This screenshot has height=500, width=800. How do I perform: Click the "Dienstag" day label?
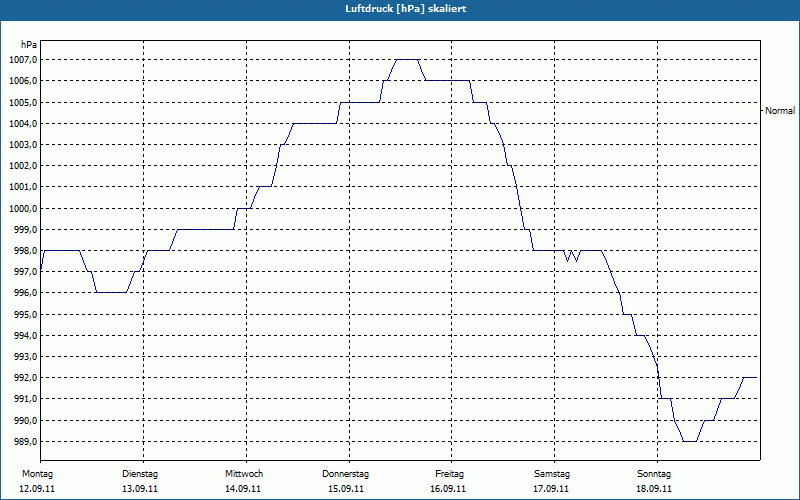140,474
